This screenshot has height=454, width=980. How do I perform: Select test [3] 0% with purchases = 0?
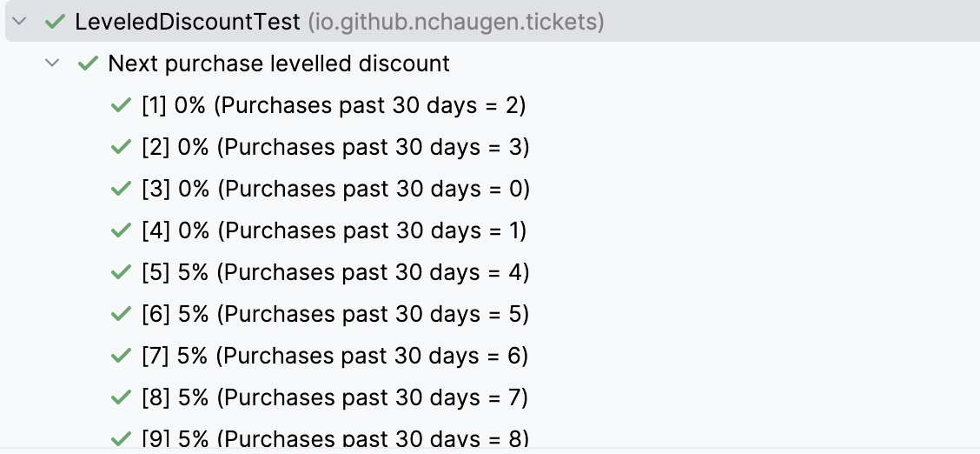[335, 189]
